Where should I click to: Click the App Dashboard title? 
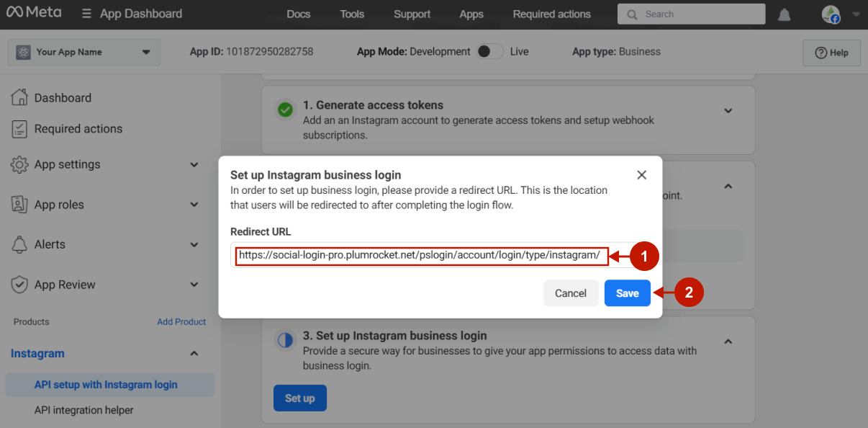click(x=141, y=14)
